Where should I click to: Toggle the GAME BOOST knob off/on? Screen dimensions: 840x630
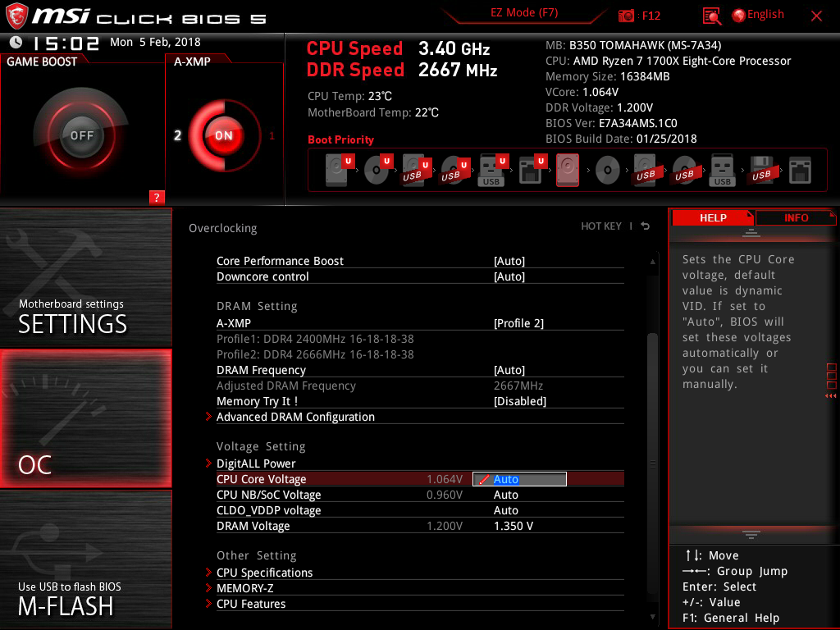point(81,135)
